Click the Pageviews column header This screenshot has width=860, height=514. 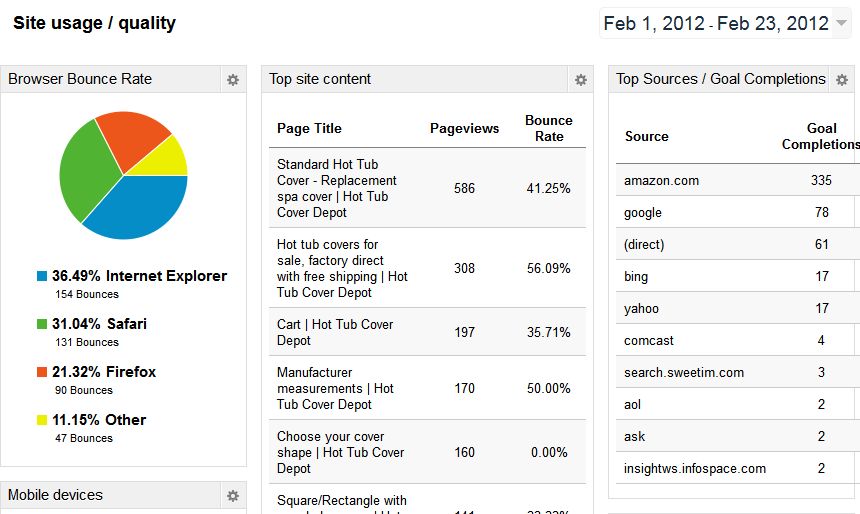pyautogui.click(x=464, y=128)
